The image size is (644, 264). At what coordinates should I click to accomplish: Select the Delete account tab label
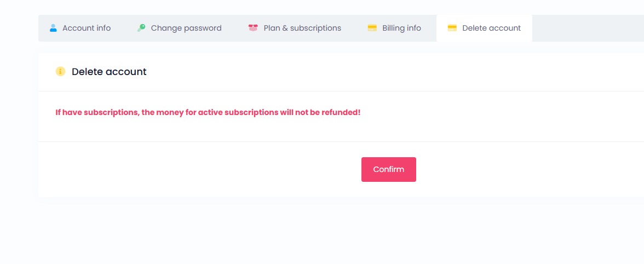pos(492,28)
